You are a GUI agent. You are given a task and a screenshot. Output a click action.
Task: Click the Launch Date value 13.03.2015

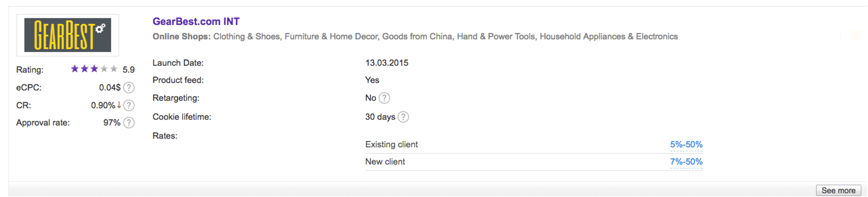387,63
